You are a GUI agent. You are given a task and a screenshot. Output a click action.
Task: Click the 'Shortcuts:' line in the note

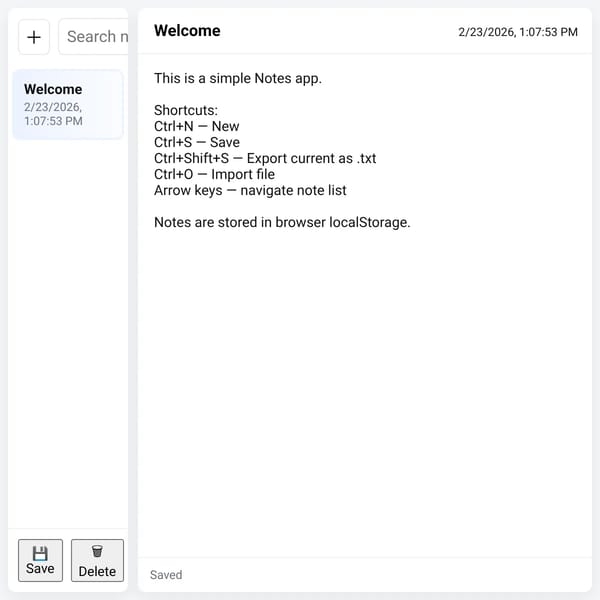click(x=186, y=110)
